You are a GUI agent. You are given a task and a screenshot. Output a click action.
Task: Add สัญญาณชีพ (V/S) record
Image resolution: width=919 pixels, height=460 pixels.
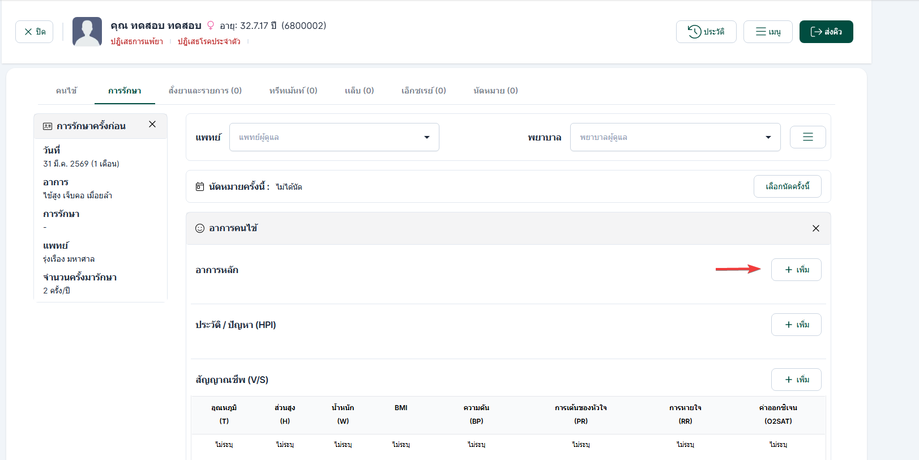(x=796, y=380)
